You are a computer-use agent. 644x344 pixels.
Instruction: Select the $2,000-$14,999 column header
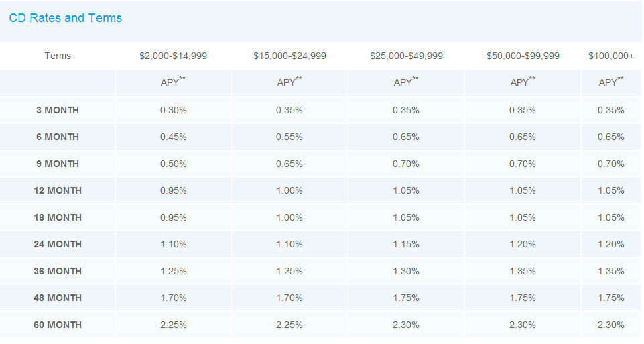pos(173,56)
